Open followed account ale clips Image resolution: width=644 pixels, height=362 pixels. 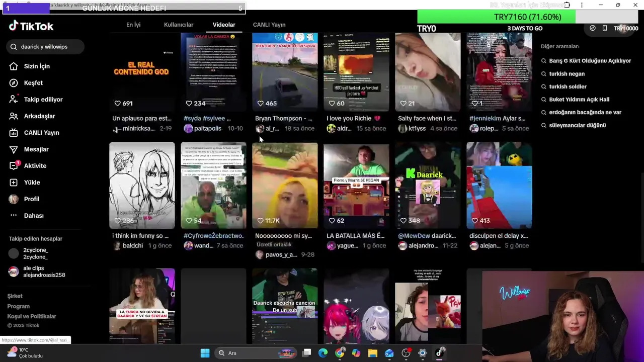pyautogui.click(x=37, y=271)
